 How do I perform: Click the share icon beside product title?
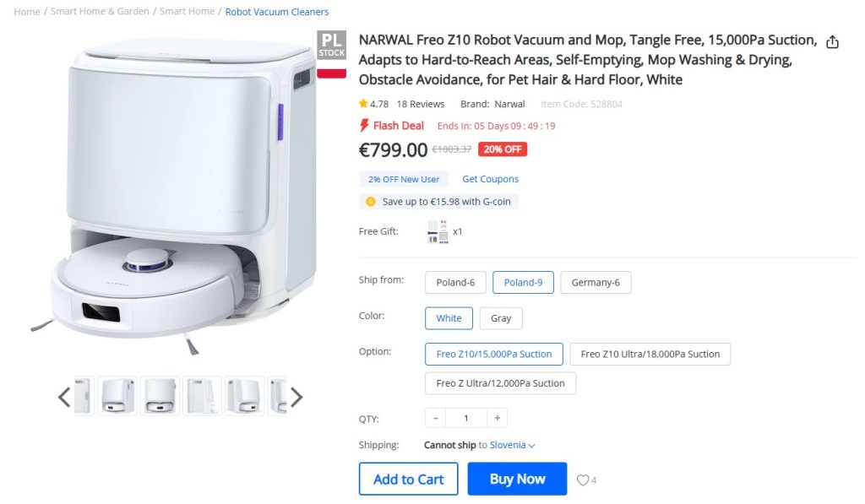pos(832,42)
